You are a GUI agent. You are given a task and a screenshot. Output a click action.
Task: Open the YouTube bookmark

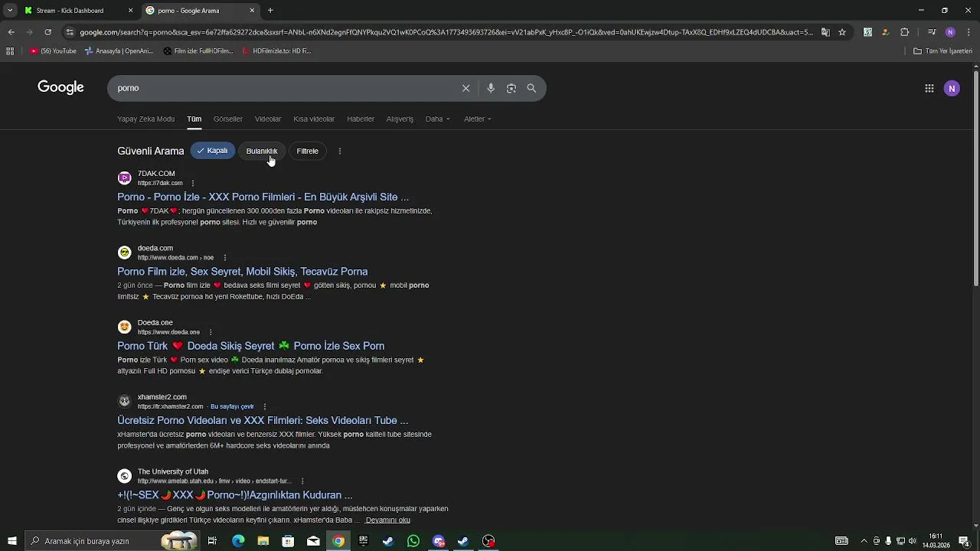tap(53, 51)
